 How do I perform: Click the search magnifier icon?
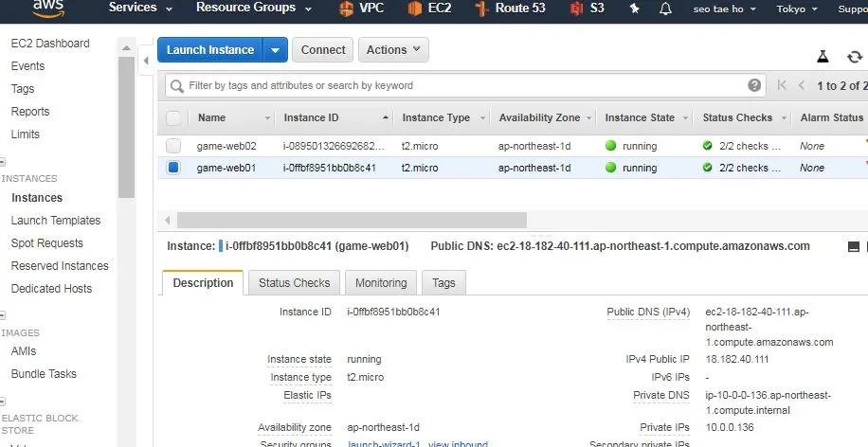point(177,86)
